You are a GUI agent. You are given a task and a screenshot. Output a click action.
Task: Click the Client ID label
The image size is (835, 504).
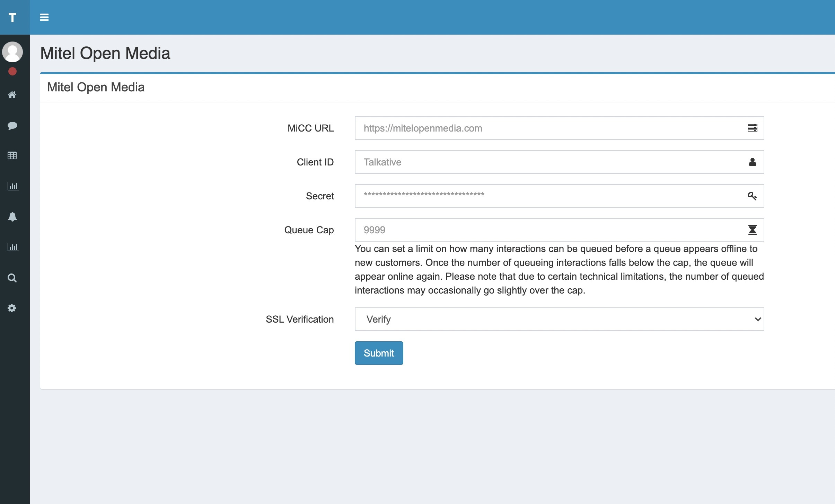(x=315, y=162)
